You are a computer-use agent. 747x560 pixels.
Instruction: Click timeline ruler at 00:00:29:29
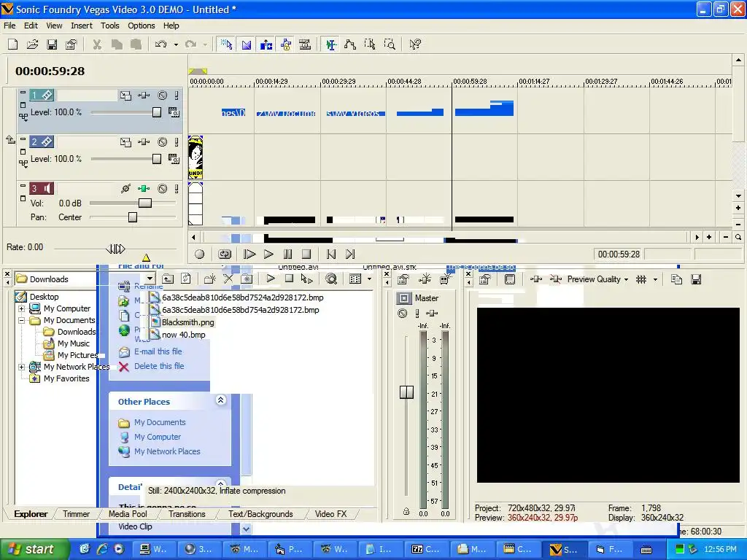click(x=338, y=82)
